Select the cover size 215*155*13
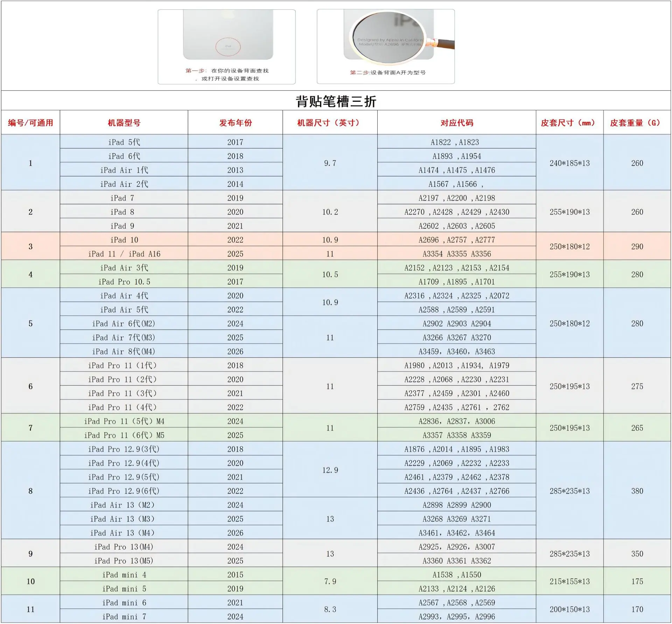 (x=570, y=581)
